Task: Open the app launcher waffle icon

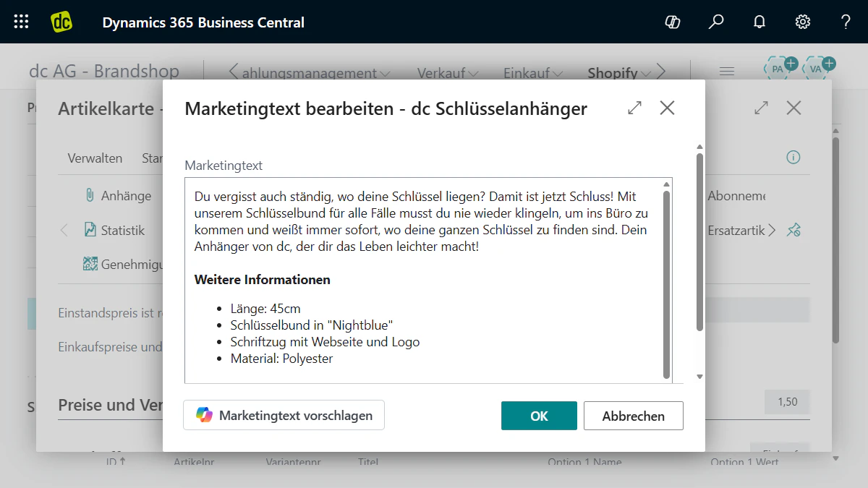Action: point(22,22)
